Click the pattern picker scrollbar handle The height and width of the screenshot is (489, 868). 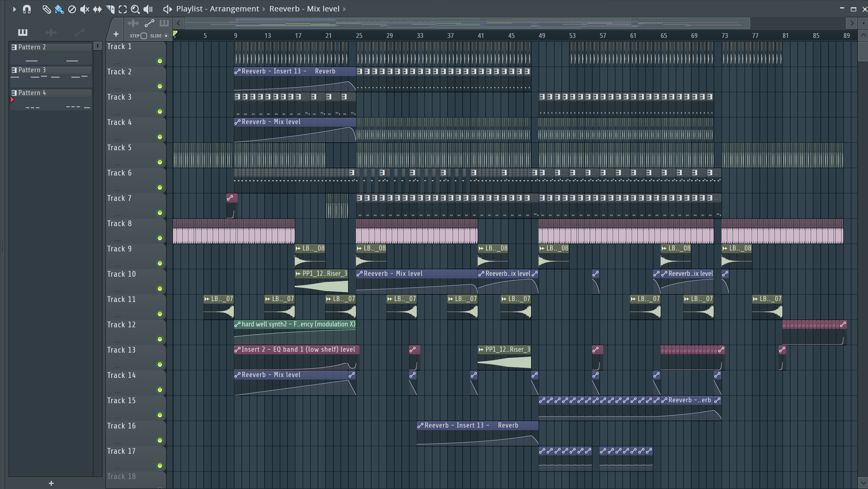coord(97,46)
